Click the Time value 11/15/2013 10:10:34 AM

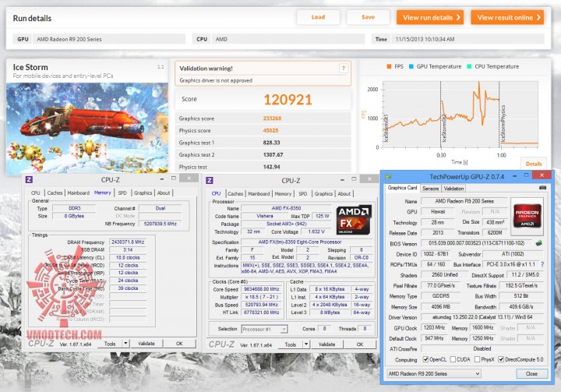(x=425, y=39)
